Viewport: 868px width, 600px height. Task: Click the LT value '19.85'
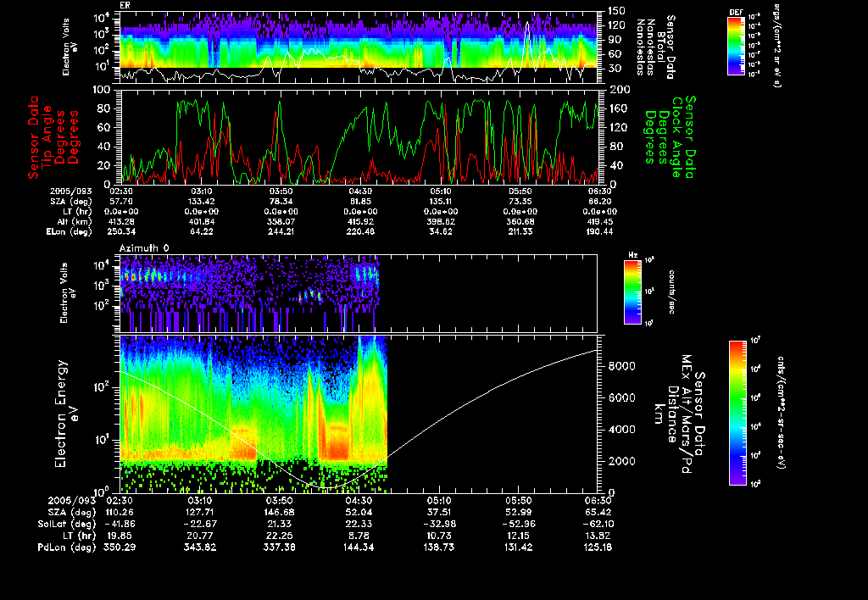coord(120,536)
